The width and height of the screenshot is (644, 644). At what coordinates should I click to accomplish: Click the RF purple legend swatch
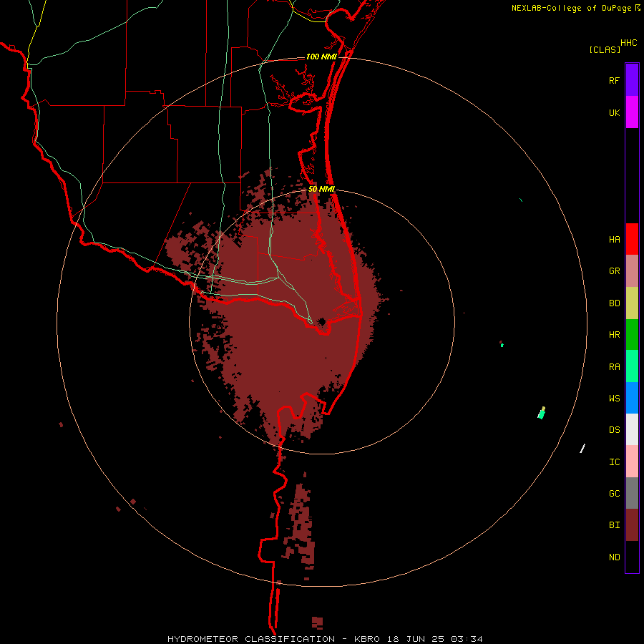tap(632, 80)
